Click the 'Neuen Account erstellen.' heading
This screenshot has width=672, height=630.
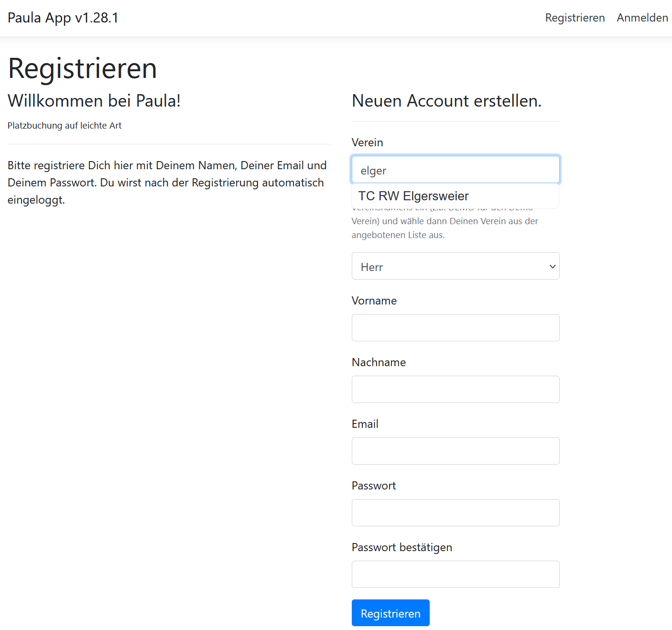point(446,101)
